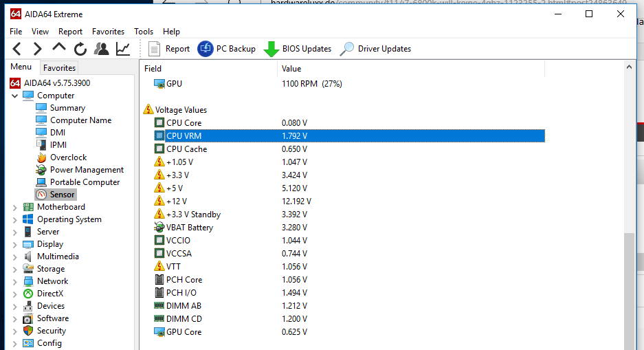Select the CPU Core voltage row
The height and width of the screenshot is (350, 644).
(349, 123)
